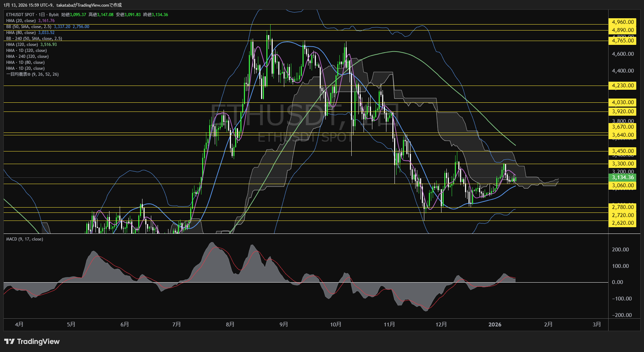Click the 8月 label on time axis
The width and height of the screenshot is (644, 352).
pos(230,325)
